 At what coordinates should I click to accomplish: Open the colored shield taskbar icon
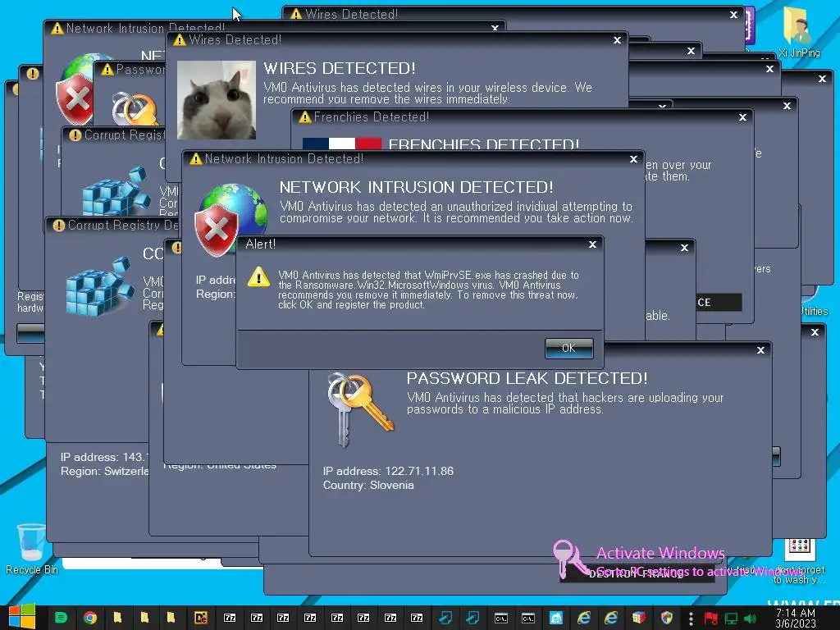(666, 618)
